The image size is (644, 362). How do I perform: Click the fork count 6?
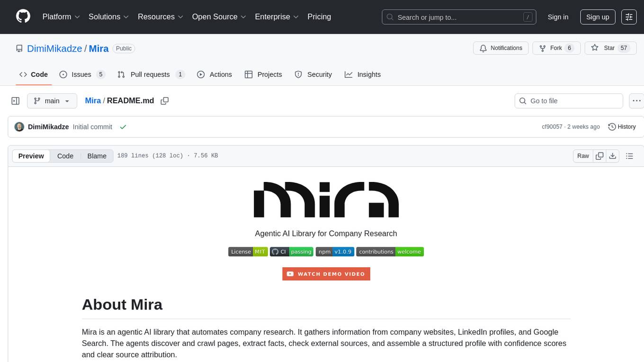[x=570, y=48]
